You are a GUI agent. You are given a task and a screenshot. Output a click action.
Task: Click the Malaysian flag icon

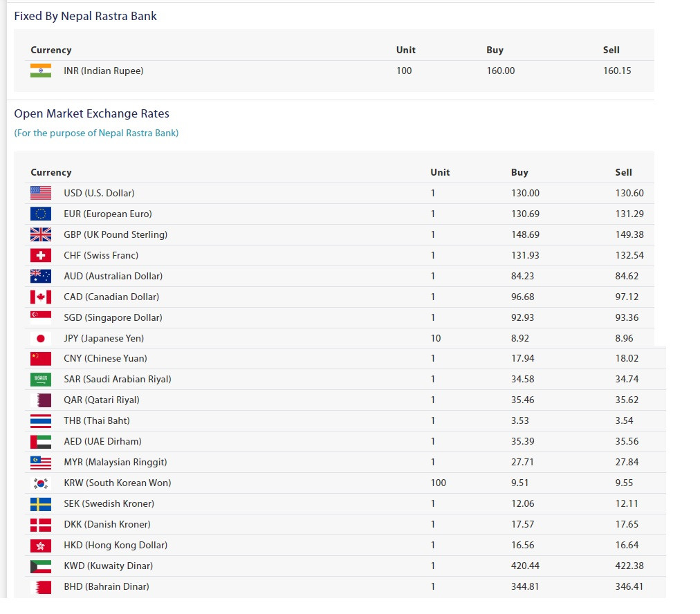[x=41, y=463]
